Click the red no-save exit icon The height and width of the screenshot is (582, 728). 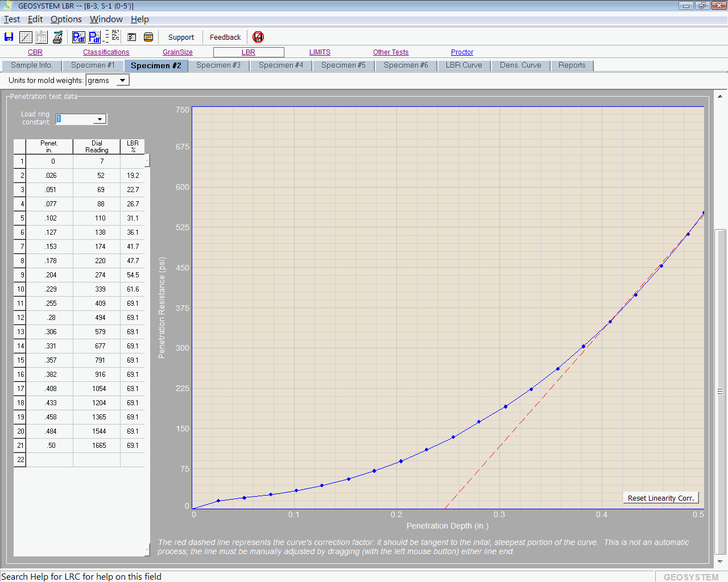click(258, 38)
